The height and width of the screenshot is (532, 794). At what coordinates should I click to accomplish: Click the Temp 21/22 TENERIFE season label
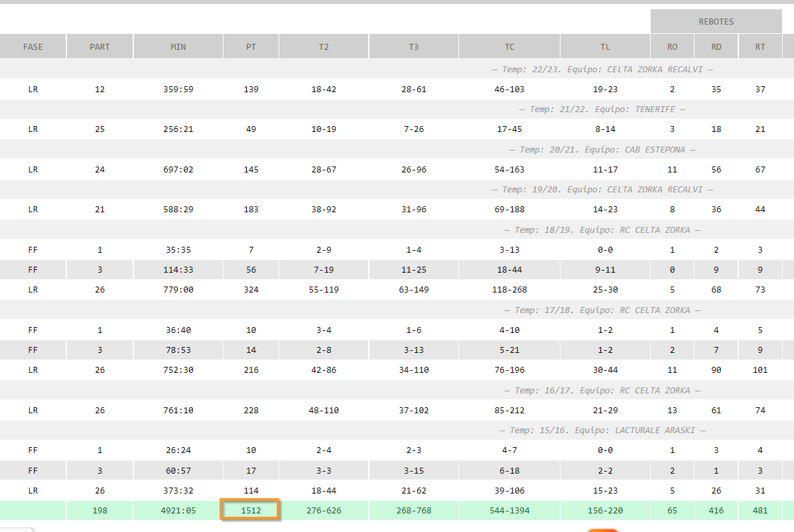[x=602, y=109]
